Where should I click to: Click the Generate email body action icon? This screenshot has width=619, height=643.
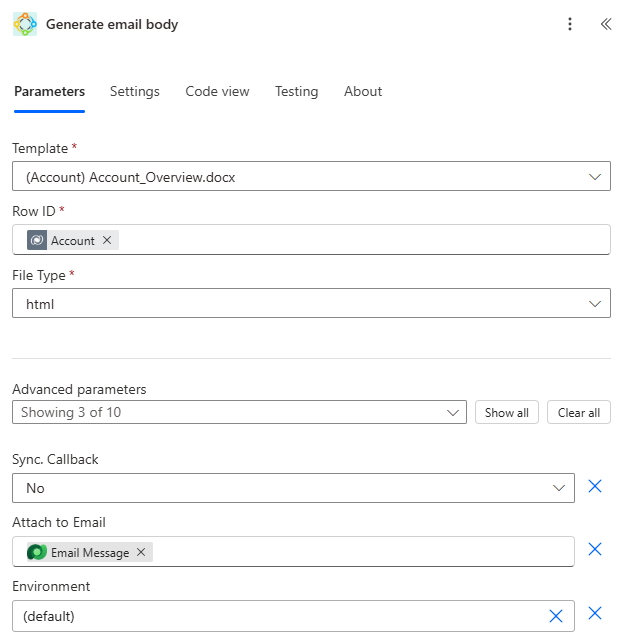[x=25, y=24]
